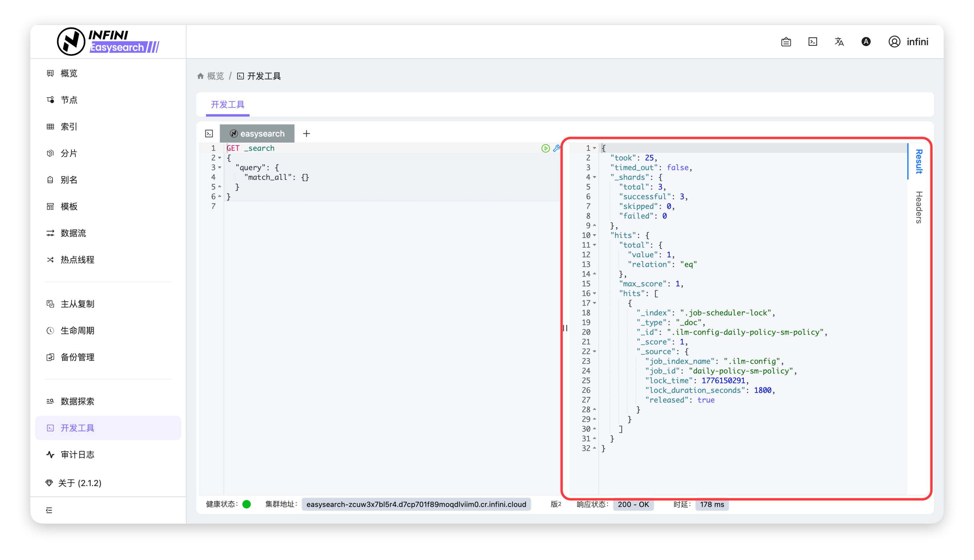Click the terminal icon in top bar
Image resolution: width=974 pixels, height=560 pixels.
pos(812,41)
